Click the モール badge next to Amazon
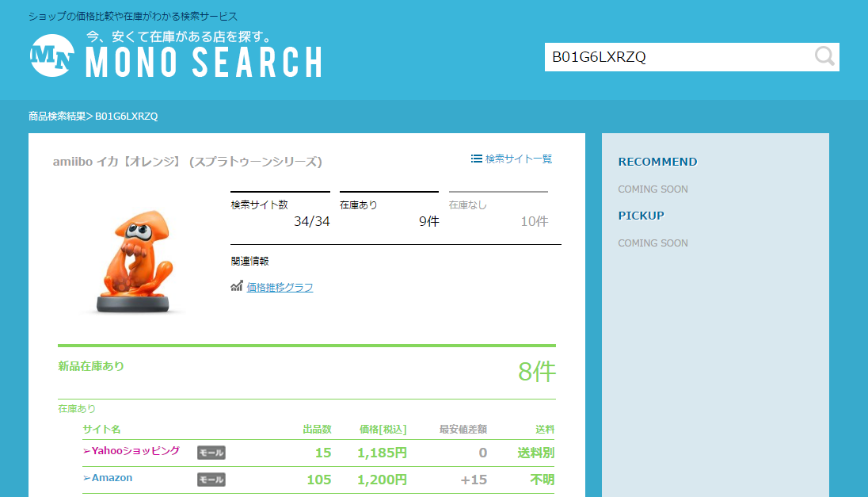Image resolution: width=868 pixels, height=497 pixels. point(211,480)
